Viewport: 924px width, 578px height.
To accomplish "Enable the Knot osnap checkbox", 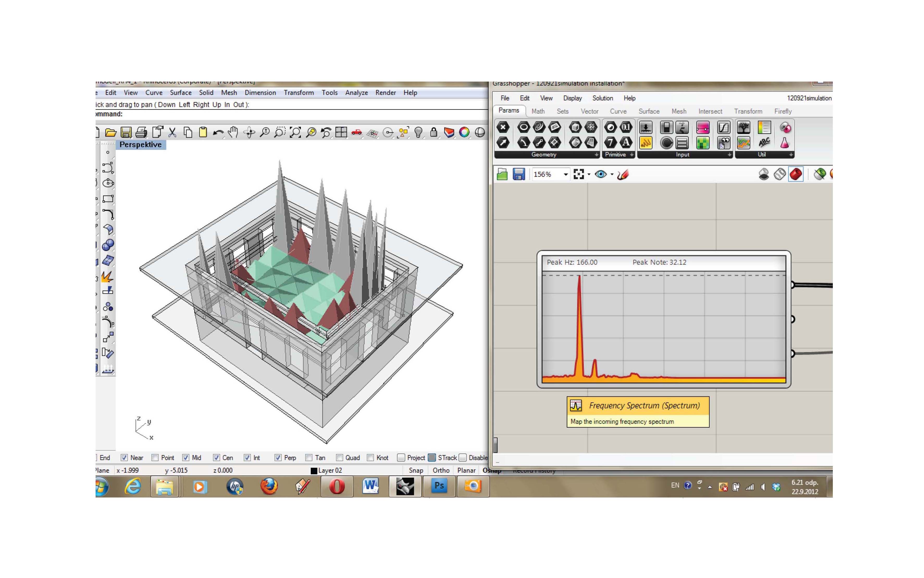I will (370, 457).
